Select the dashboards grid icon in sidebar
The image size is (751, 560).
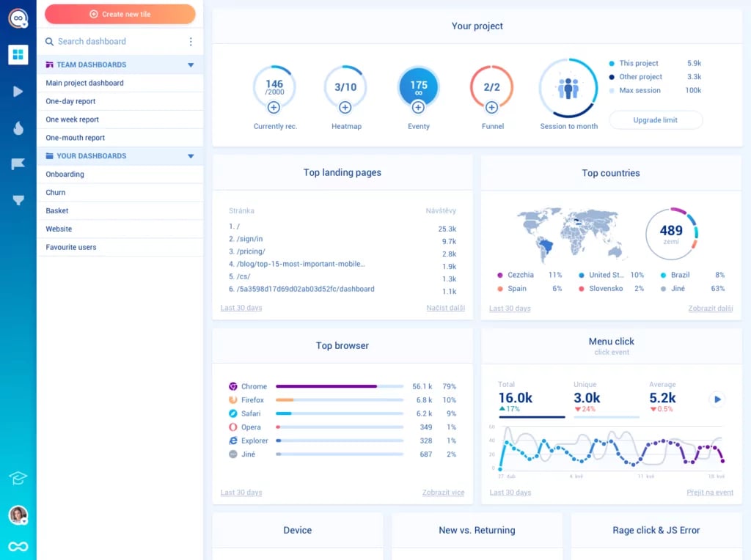[17, 54]
